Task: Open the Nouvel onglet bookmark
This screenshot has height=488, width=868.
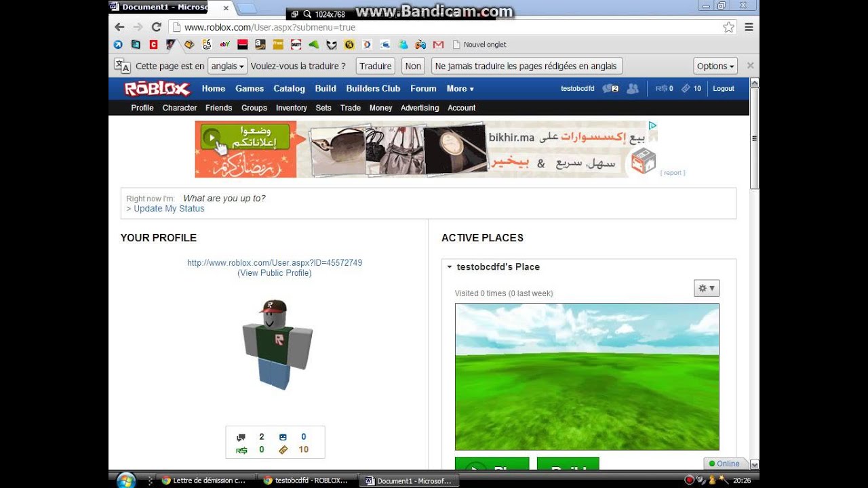Action: (x=479, y=45)
